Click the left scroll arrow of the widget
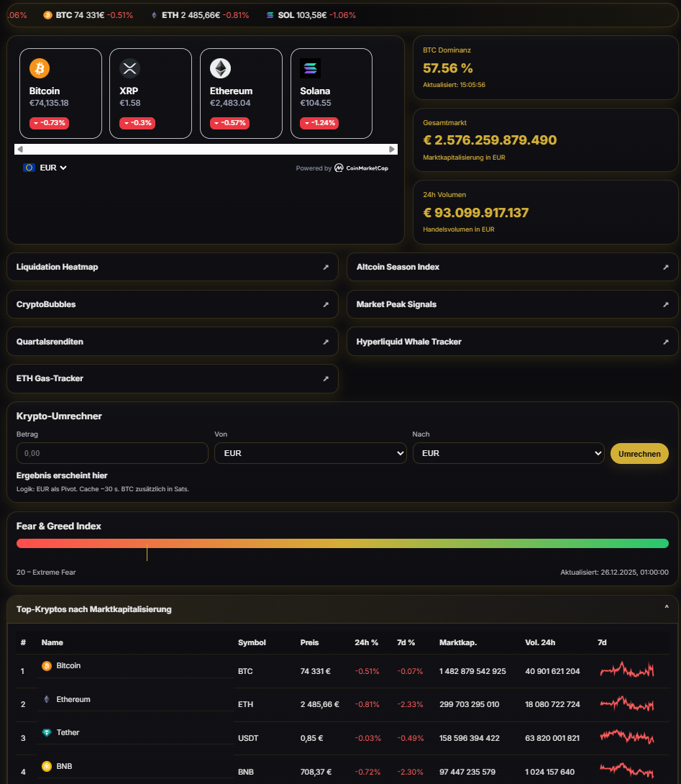Image resolution: width=681 pixels, height=784 pixels. coord(20,150)
